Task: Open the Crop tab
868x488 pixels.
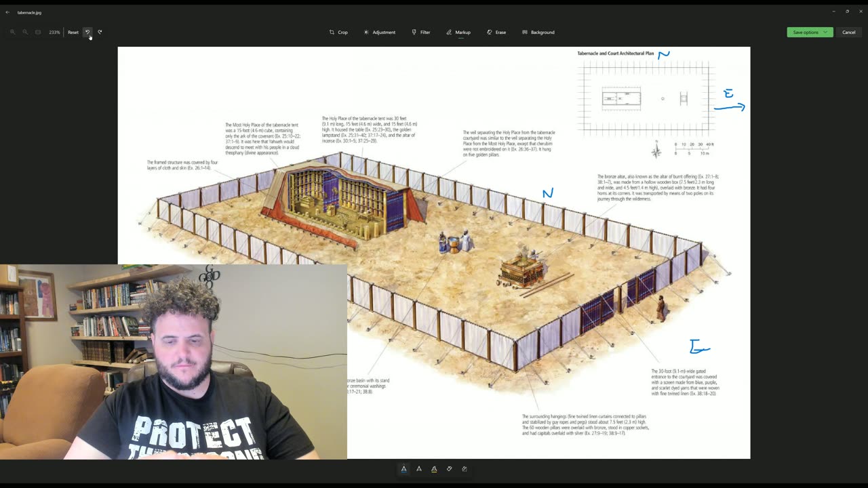Action: click(x=338, y=32)
